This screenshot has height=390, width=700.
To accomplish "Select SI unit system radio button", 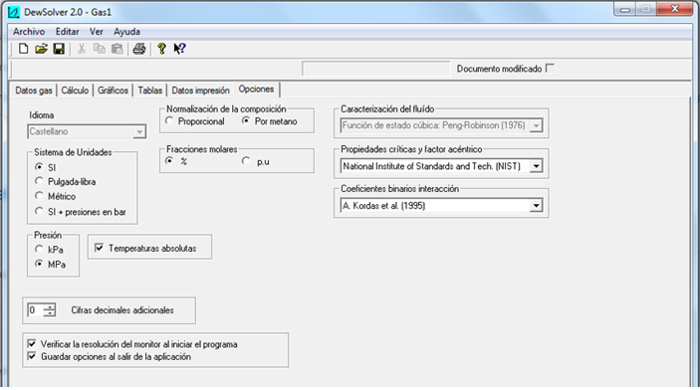I will coord(39,167).
